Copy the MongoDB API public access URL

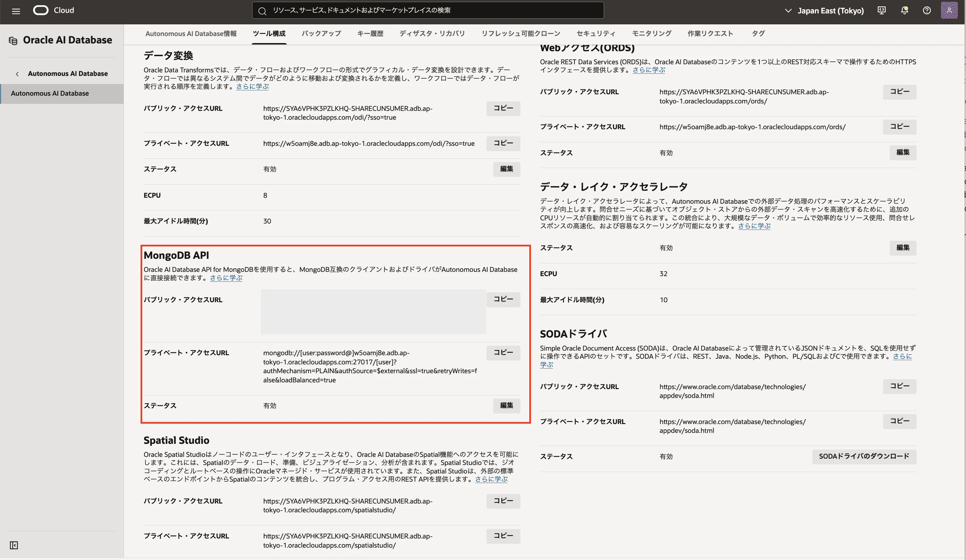503,299
